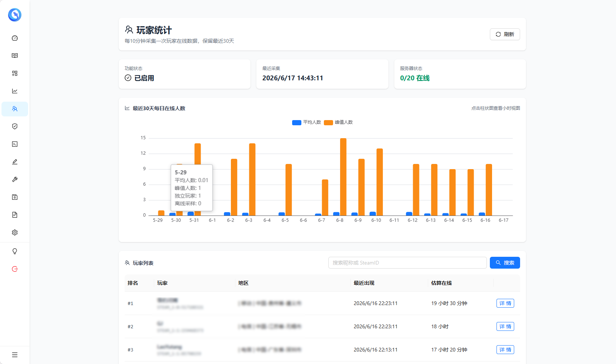Click the orange peak bar for 6-14
The width and height of the screenshot is (616, 364).
point(452,192)
